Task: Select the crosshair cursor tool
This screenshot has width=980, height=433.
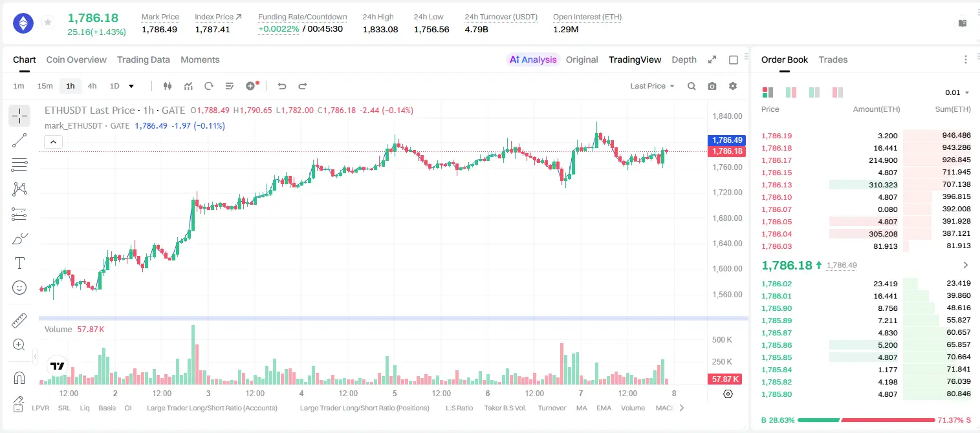Action: tap(19, 116)
